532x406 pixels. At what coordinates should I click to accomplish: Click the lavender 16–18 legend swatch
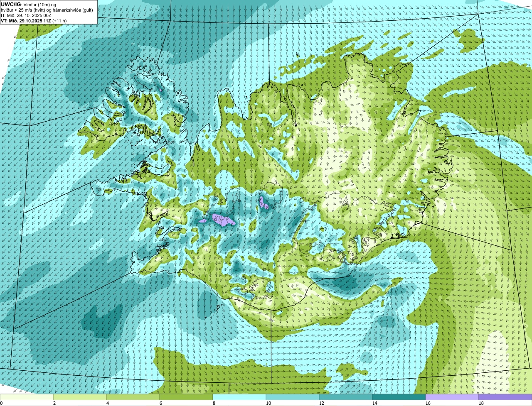452,397
